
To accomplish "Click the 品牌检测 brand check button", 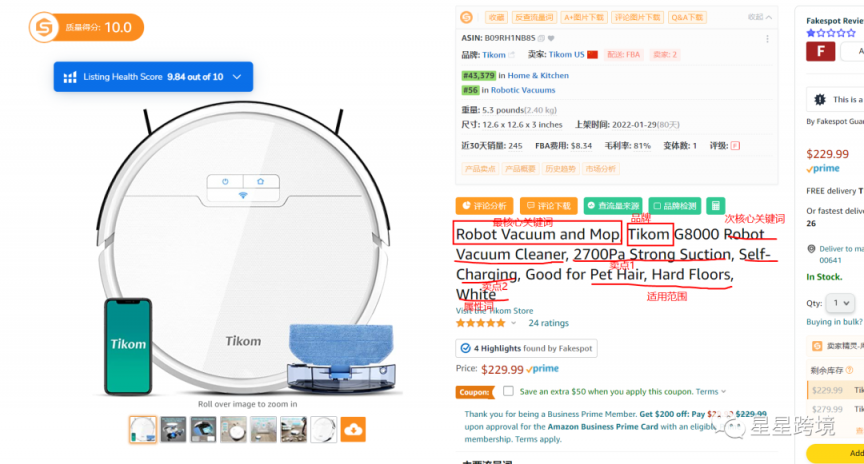I will (674, 206).
